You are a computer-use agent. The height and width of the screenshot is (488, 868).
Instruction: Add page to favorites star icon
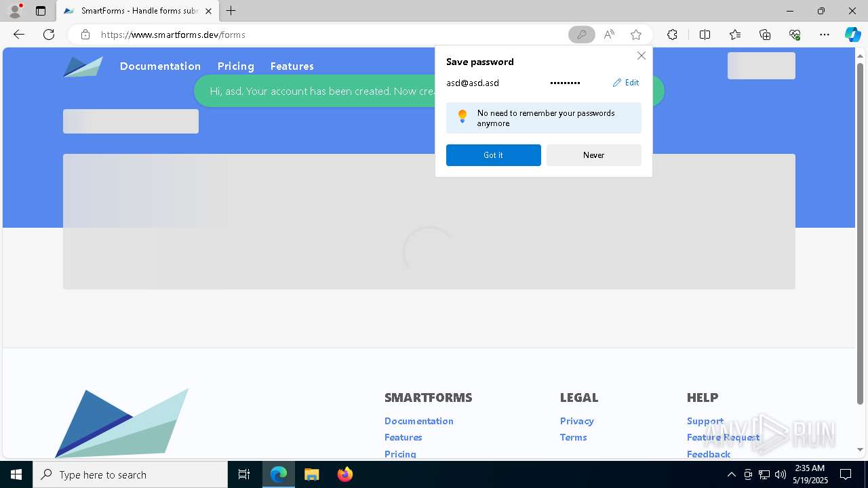coord(636,35)
